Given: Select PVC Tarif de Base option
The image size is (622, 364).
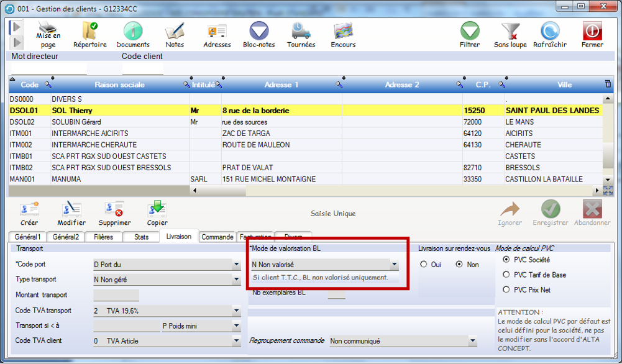Looking at the screenshot, I should coord(506,275).
